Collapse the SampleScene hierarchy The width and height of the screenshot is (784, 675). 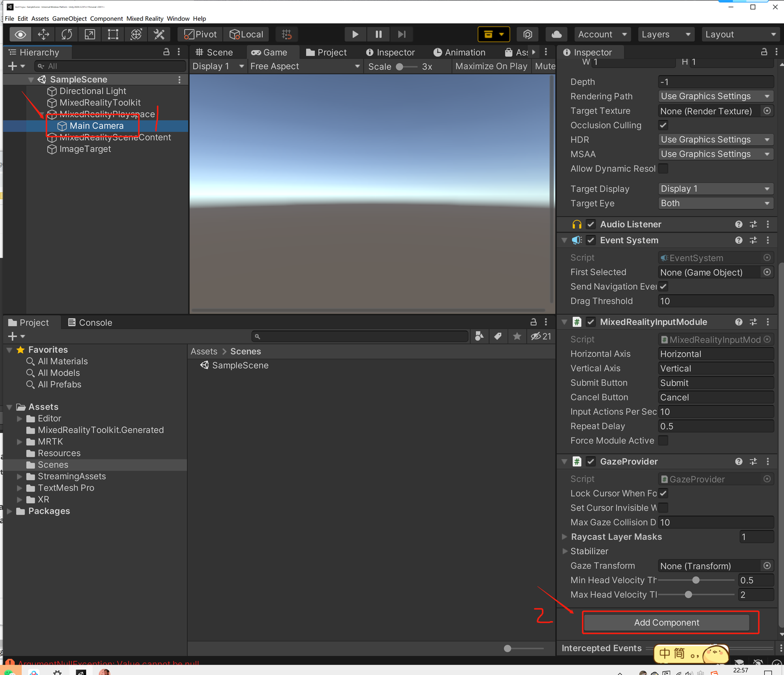(x=31, y=79)
